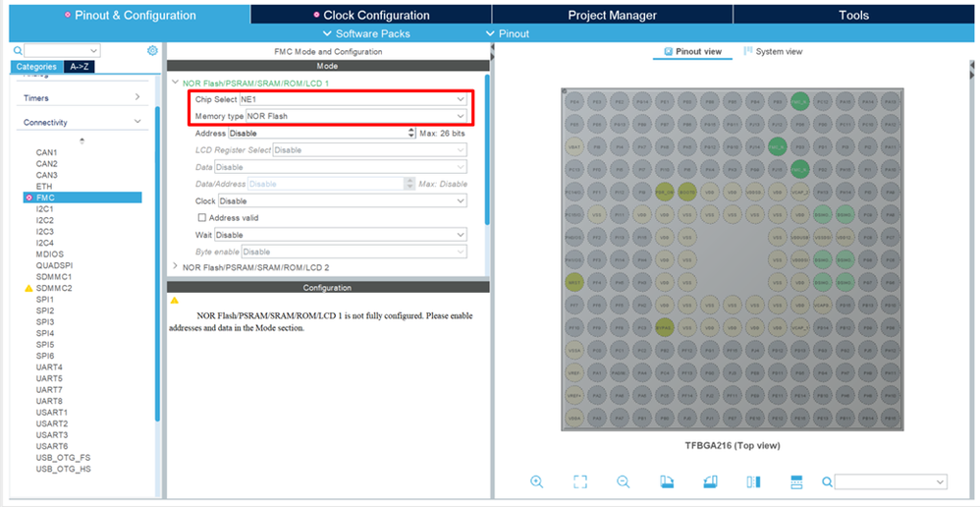
Task: Switch to A->Z sorting tab
Action: tap(80, 66)
